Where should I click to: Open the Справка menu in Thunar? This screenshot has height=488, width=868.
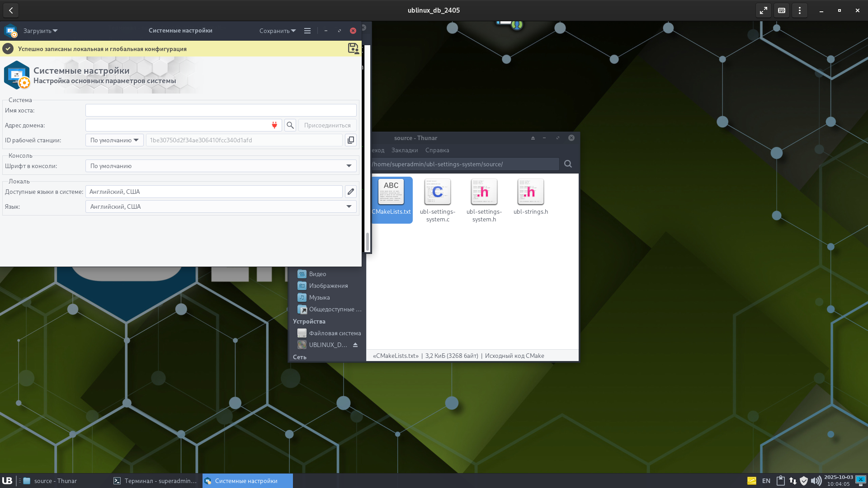(x=437, y=150)
